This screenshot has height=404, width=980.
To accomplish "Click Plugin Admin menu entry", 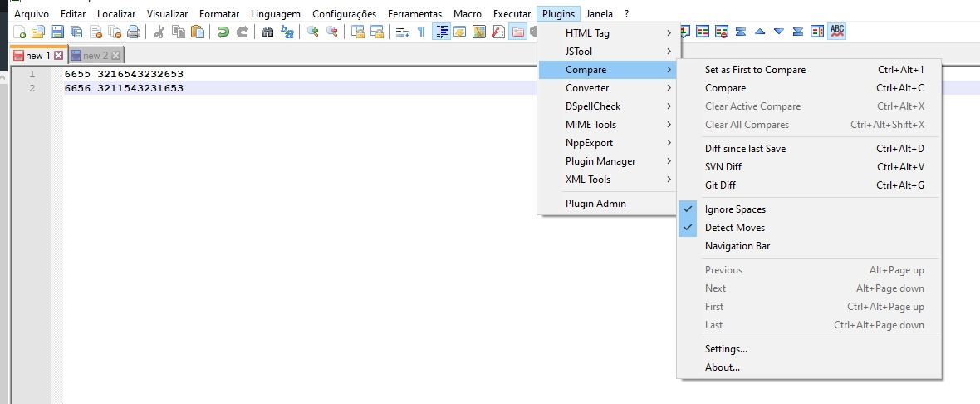I will click(595, 204).
